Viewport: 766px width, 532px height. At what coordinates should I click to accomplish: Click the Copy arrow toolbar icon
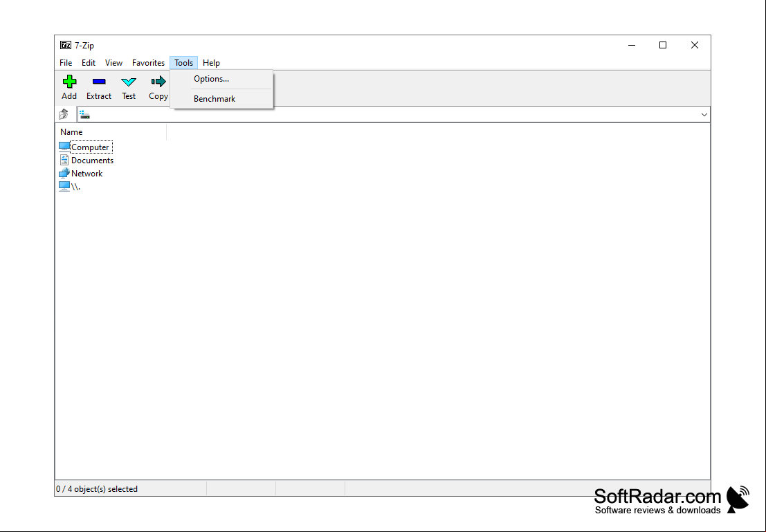[x=158, y=81]
